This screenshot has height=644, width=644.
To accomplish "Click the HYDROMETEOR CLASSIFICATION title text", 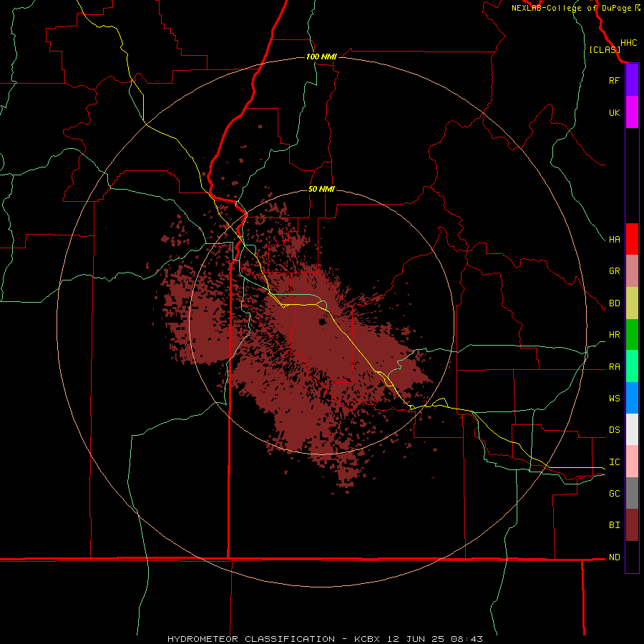I will point(251,639).
